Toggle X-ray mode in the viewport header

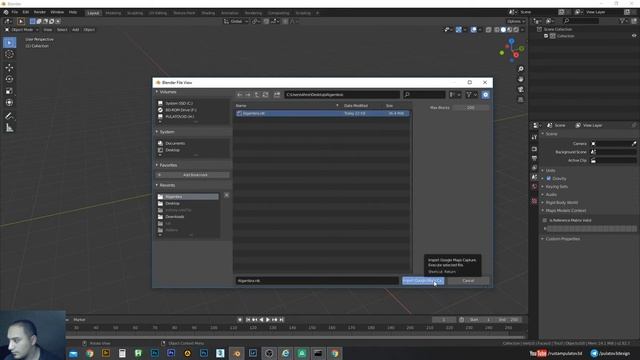489,30
